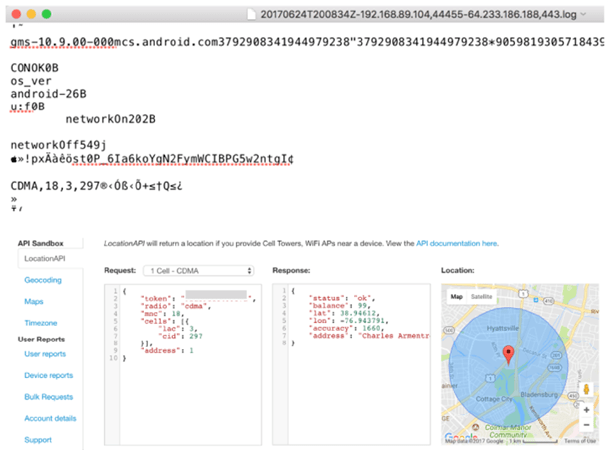Click the Bladensburg label on map

[x=539, y=394]
